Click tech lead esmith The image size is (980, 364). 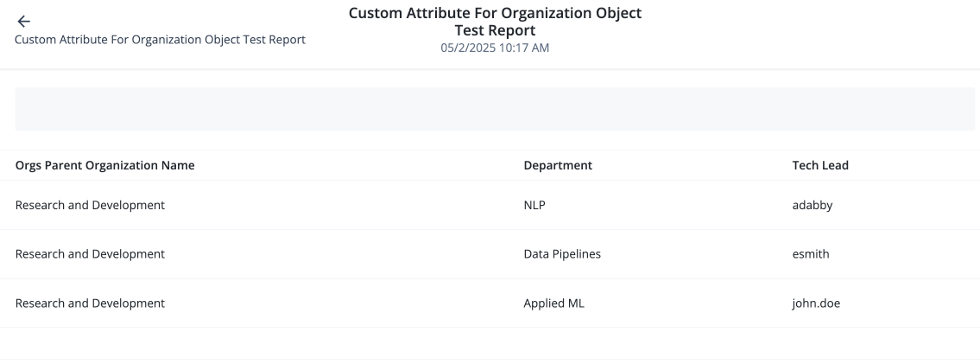tap(811, 254)
